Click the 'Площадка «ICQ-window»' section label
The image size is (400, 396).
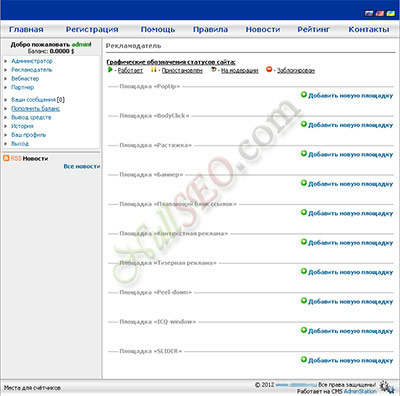[x=158, y=321]
